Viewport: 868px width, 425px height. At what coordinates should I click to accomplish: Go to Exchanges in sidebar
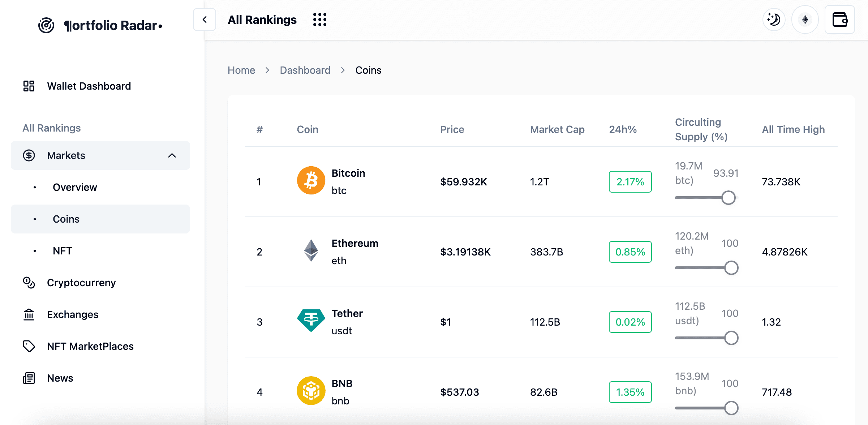100,314
